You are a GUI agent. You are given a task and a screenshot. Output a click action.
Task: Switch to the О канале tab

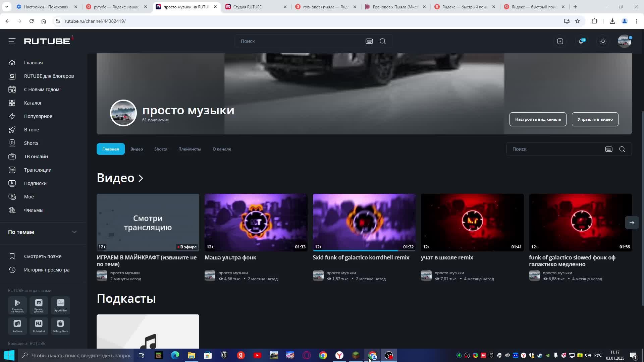tap(222, 149)
